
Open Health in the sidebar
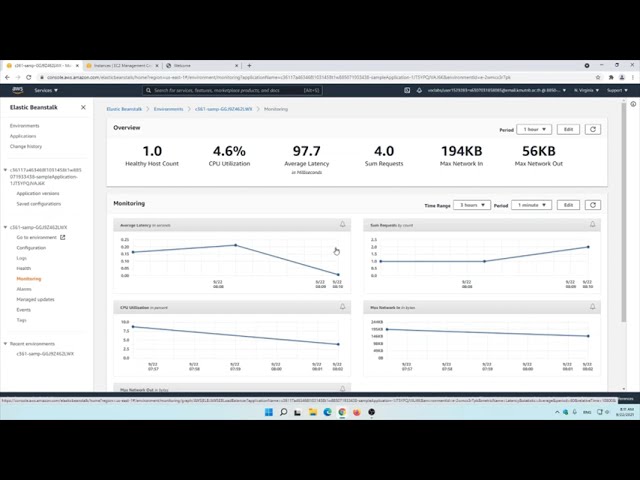coord(24,268)
